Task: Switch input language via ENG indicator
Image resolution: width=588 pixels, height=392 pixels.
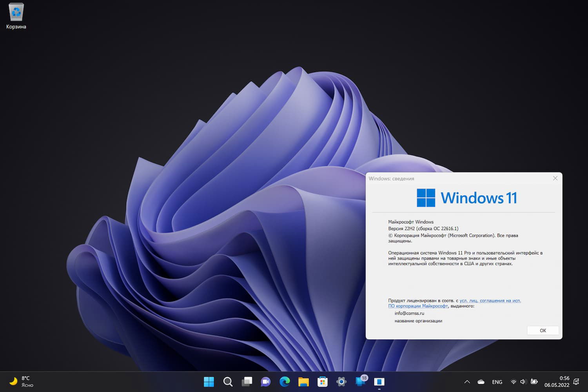Action: coord(497,382)
